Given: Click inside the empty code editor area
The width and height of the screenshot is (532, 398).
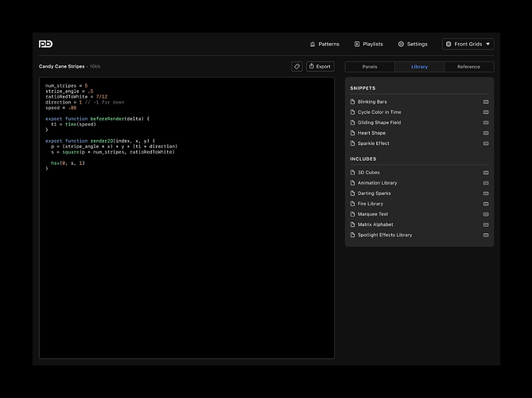Looking at the screenshot, I should (x=187, y=265).
